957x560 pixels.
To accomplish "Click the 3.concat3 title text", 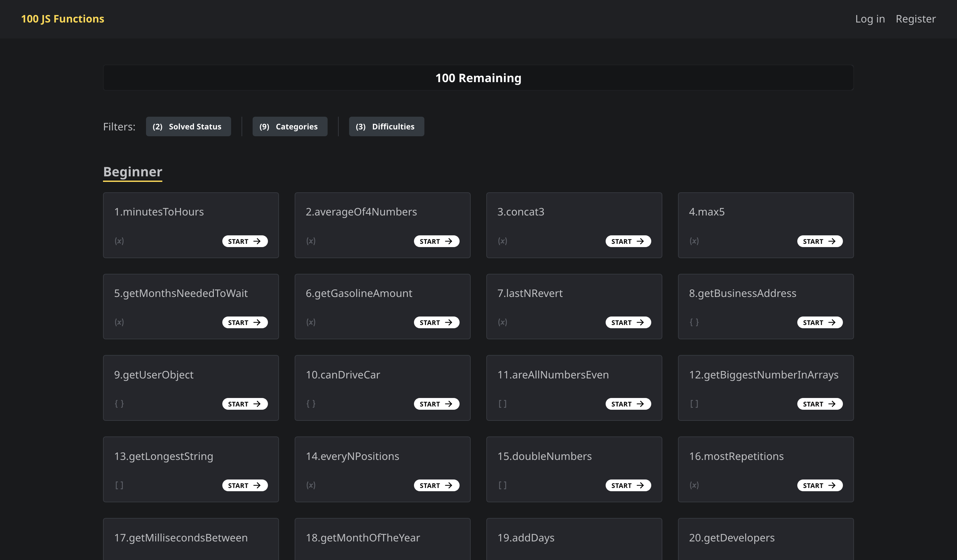I will [x=521, y=212].
